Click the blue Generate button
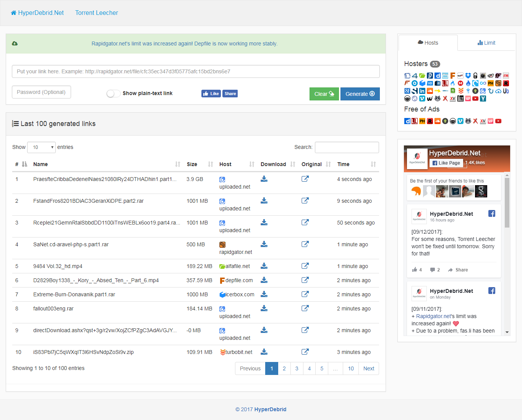The image size is (522, 420). tap(360, 94)
